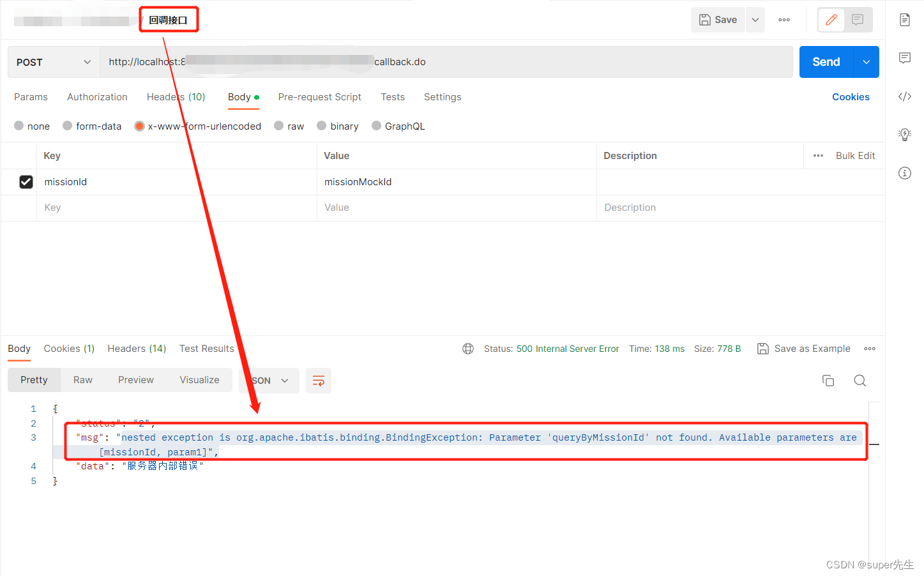Select the binary body type
This screenshot has width=924, height=576.
click(x=338, y=126)
